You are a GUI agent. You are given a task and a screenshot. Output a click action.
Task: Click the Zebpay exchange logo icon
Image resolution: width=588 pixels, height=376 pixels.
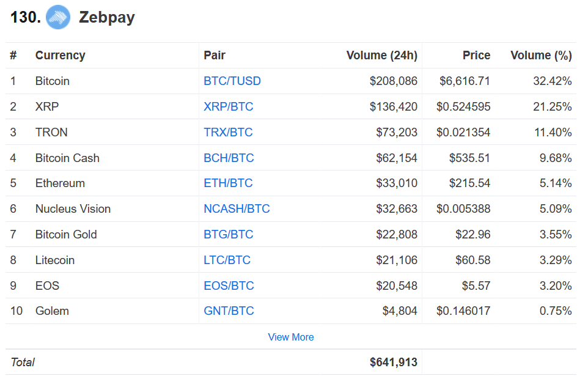[x=57, y=17]
